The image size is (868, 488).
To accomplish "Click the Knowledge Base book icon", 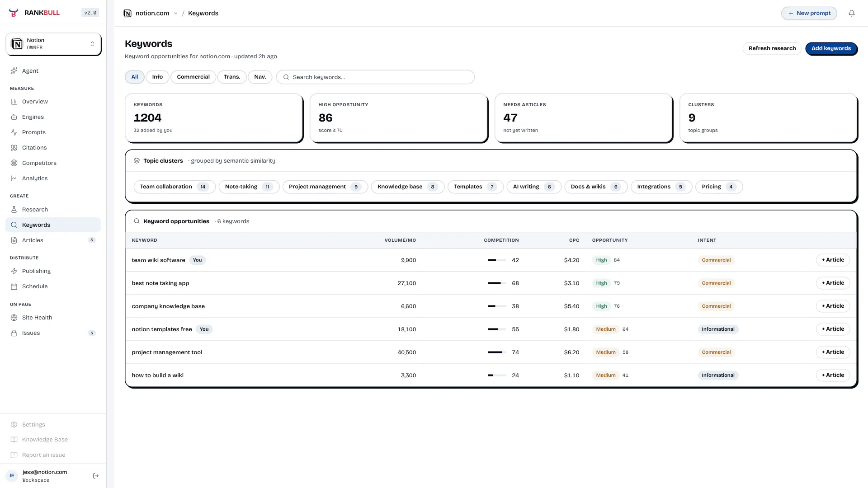I will click(x=14, y=440).
